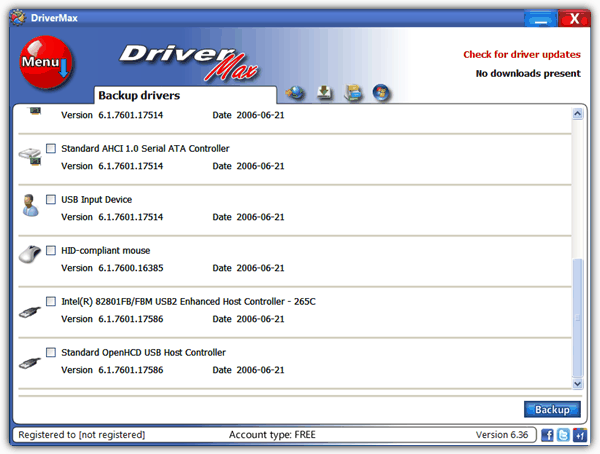
Task: Click the Google +1 icon
Action: click(x=580, y=435)
